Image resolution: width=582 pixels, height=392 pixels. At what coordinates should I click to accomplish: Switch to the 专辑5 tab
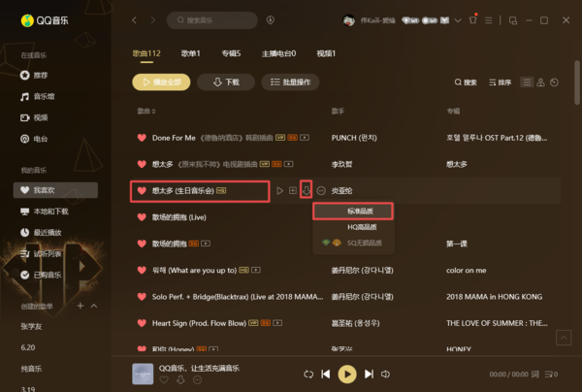231,53
